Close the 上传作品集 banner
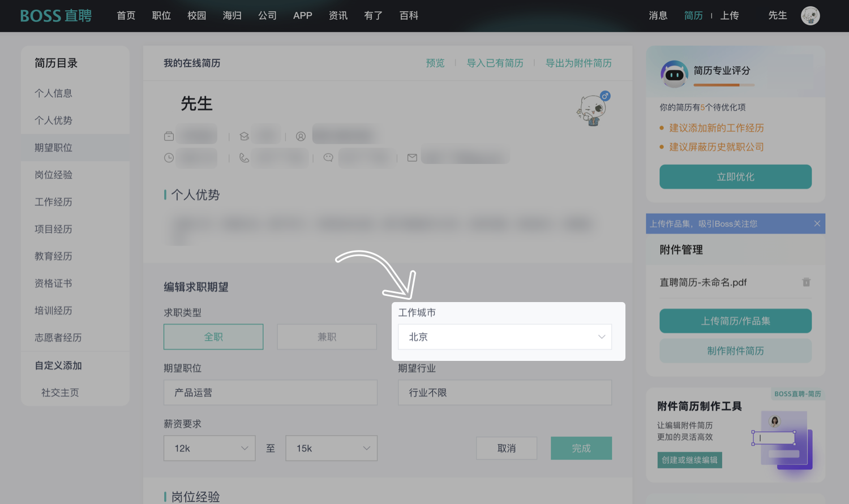The height and width of the screenshot is (504, 849). tap(817, 223)
